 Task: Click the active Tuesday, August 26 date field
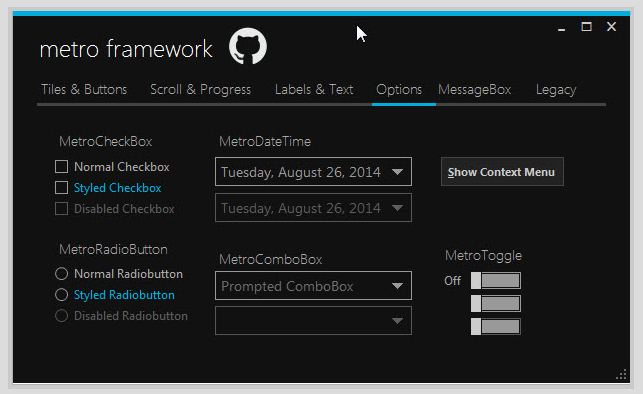(313, 171)
